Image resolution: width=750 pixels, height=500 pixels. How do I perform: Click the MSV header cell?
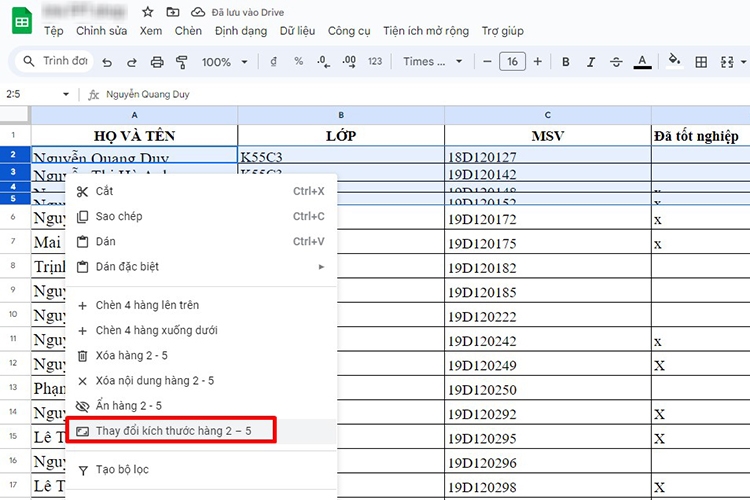[548, 135]
